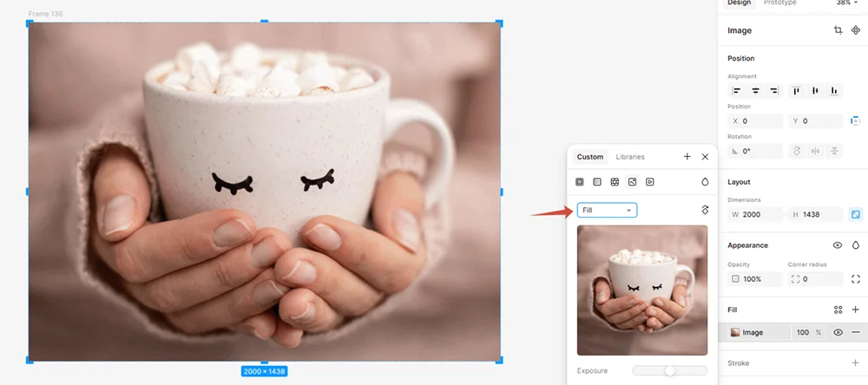Toggle the lock aspect ratio button
868x385 pixels.
pyautogui.click(x=855, y=214)
